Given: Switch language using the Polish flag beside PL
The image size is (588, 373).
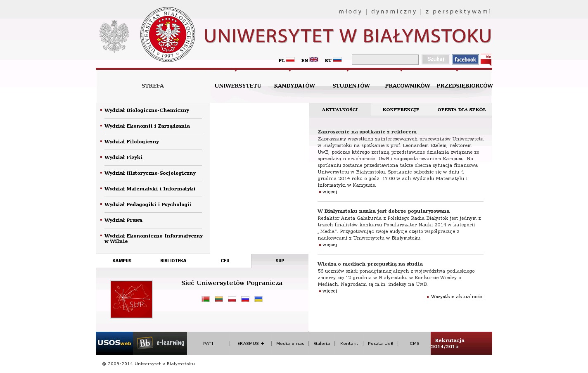Looking at the screenshot, I should tap(290, 59).
